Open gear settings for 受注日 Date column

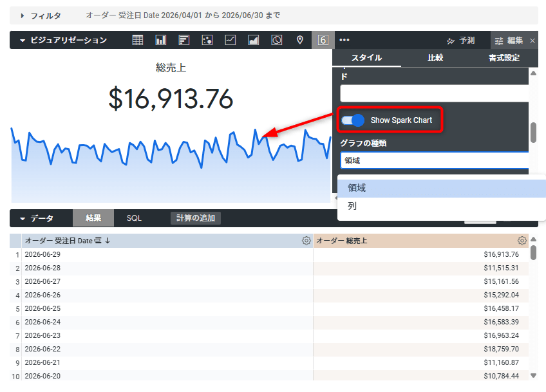(x=306, y=241)
